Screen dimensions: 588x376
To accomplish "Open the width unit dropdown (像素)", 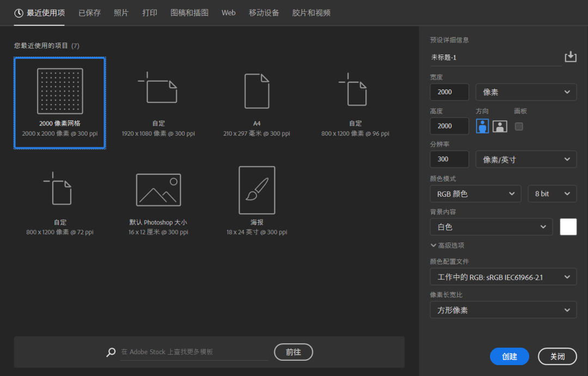I will [x=526, y=92].
